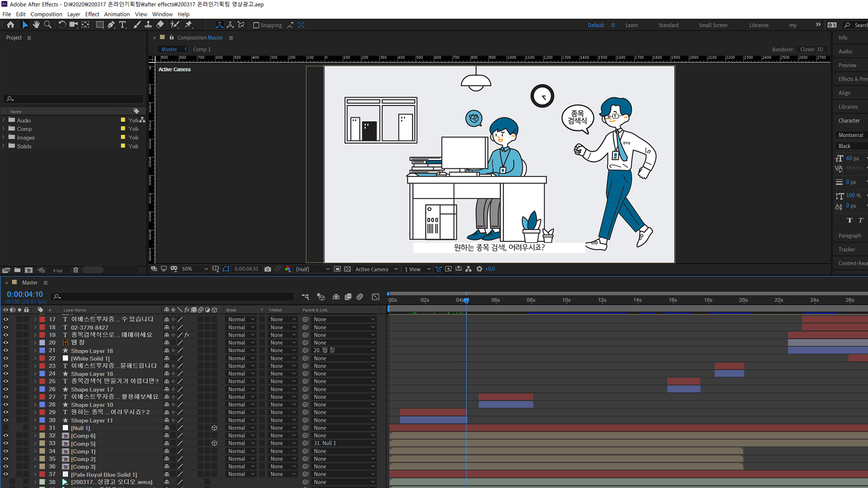The image size is (868, 488).
Task: Click the Classic 3D renderer button
Action: pos(811,49)
